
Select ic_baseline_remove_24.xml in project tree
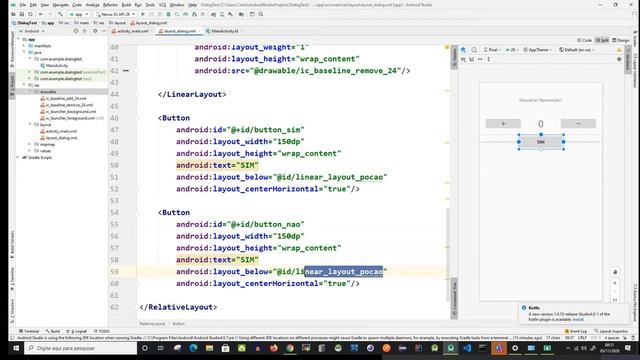pos(67,105)
